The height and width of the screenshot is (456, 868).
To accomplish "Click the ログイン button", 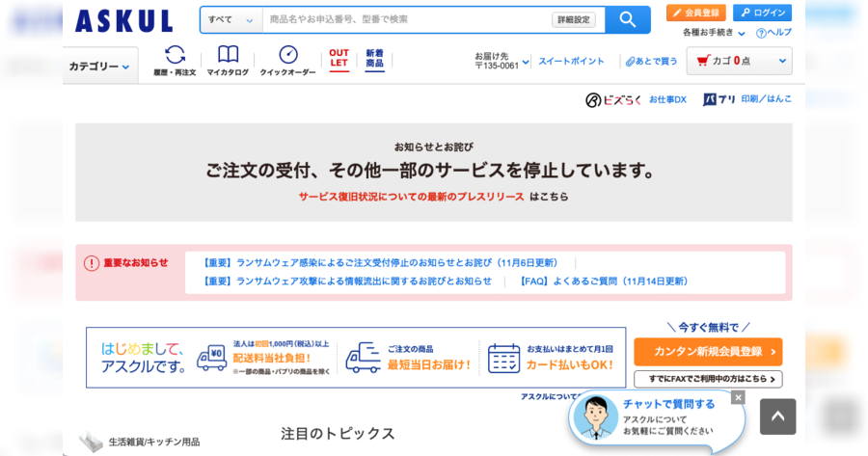I will tap(762, 13).
